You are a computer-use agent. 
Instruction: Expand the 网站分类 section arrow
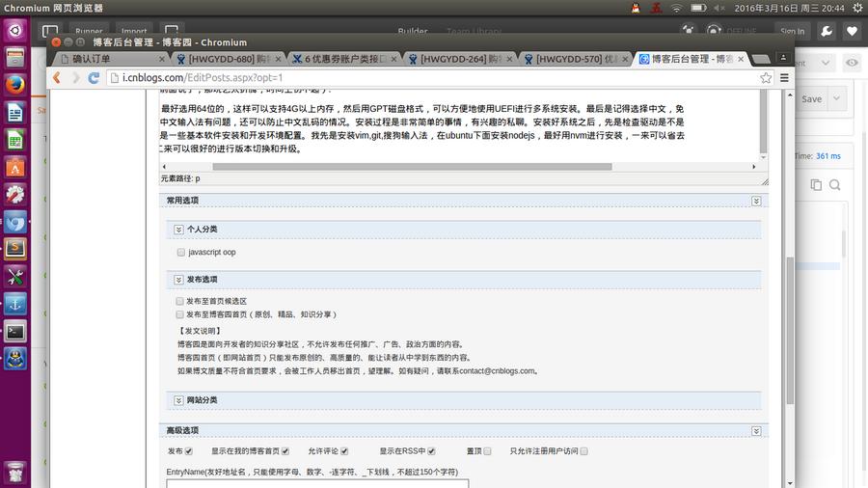tap(178, 400)
